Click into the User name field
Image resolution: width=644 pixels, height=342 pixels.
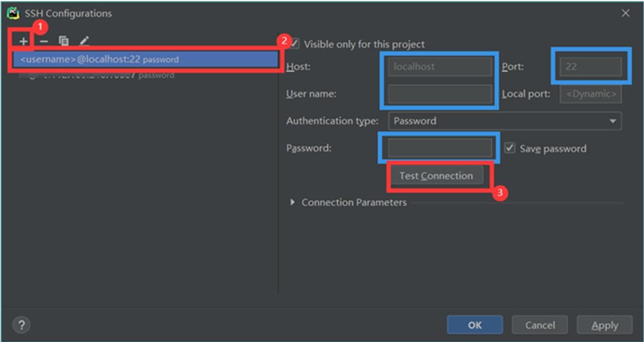pos(439,94)
